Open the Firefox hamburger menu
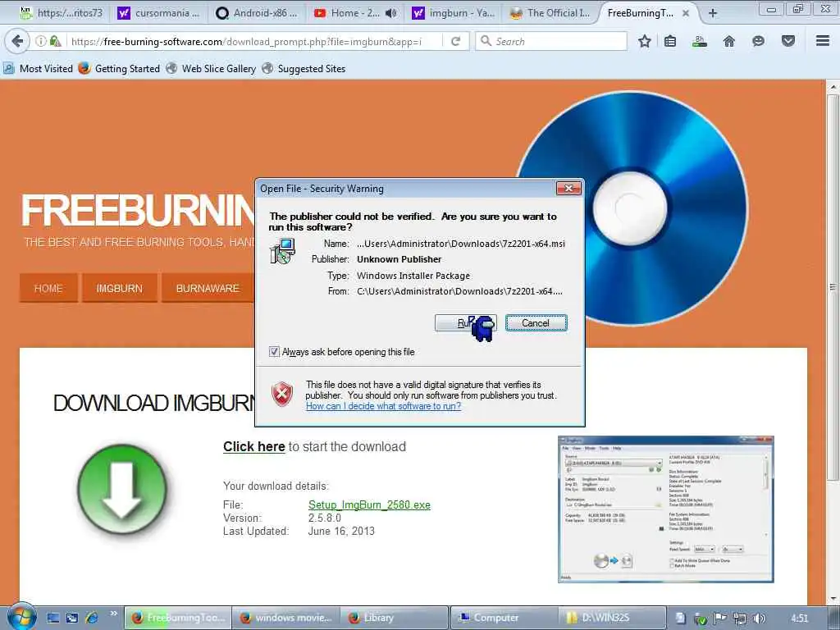Image resolution: width=840 pixels, height=630 pixels. pyautogui.click(x=823, y=41)
